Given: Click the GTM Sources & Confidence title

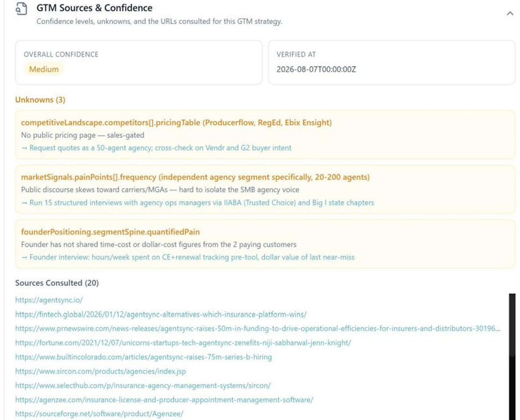Looking at the screenshot, I should tap(95, 8).
